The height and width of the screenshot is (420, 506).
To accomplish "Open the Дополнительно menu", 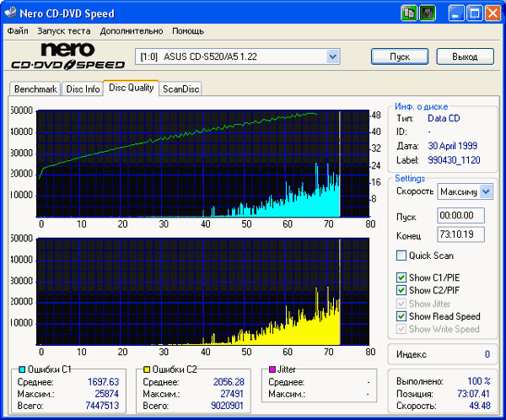I will click(x=132, y=31).
